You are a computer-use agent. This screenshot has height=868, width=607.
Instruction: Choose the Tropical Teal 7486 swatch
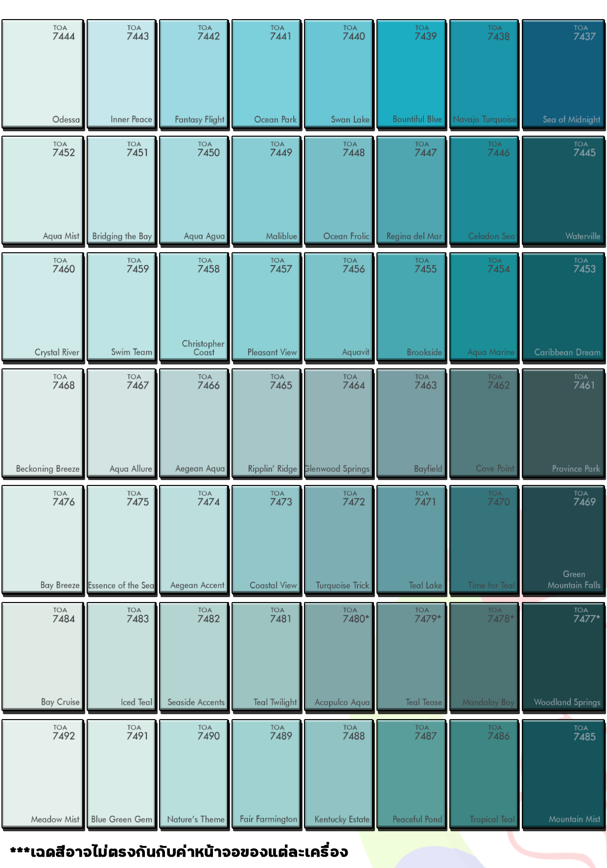coord(484,774)
